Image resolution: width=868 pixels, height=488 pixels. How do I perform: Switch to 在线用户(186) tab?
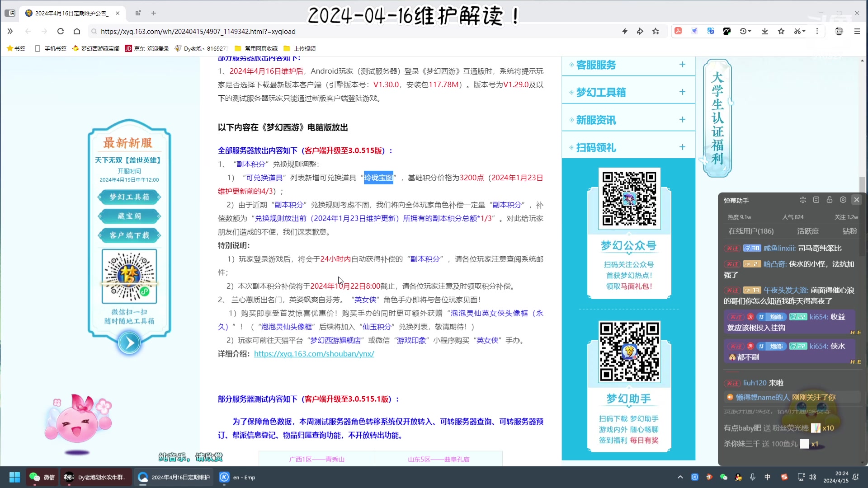(x=751, y=231)
